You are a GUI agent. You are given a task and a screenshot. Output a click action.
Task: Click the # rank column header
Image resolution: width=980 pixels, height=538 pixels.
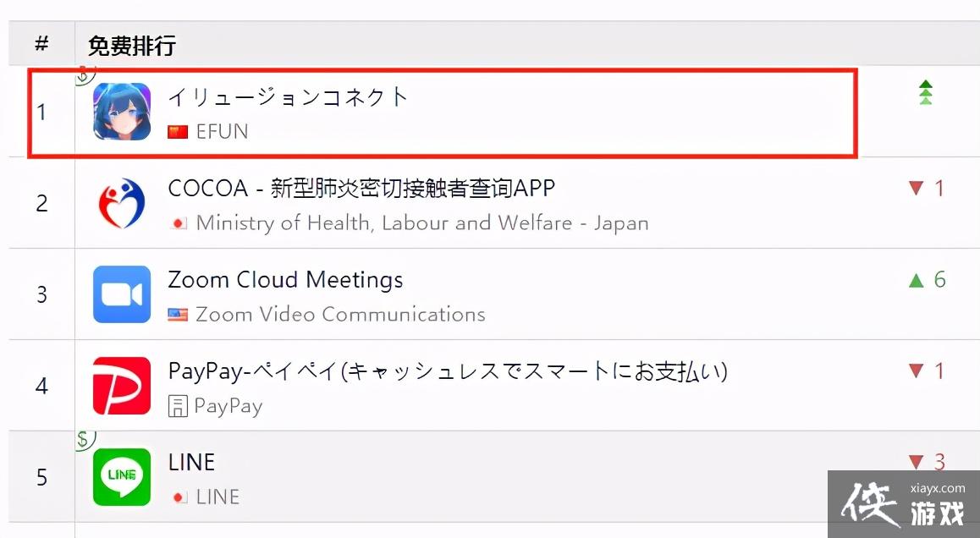(41, 45)
